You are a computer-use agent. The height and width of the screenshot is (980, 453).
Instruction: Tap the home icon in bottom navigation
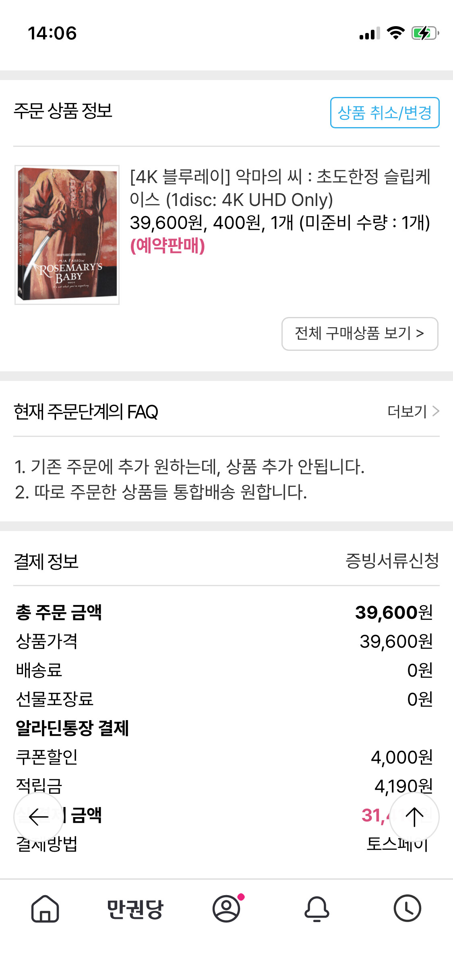click(45, 909)
